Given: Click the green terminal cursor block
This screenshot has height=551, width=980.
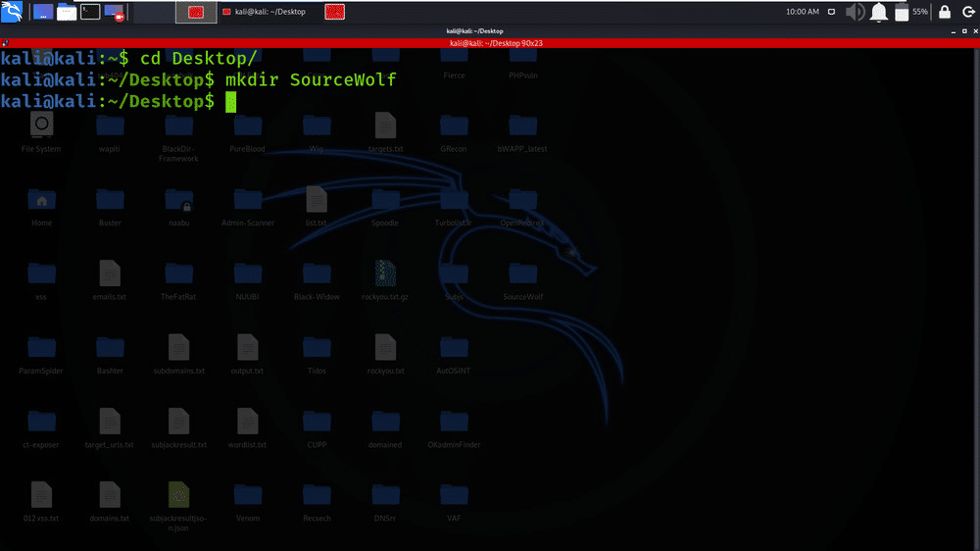Looking at the screenshot, I should tap(230, 101).
